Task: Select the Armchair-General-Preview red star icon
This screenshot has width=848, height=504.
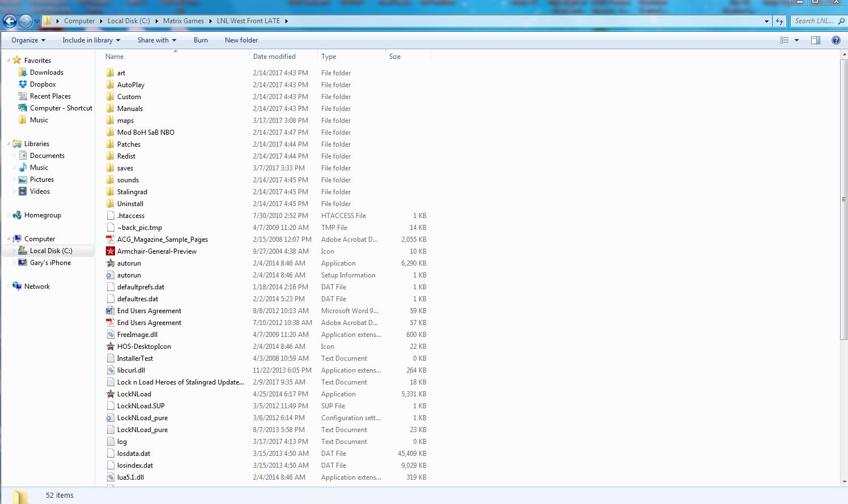Action: click(110, 251)
